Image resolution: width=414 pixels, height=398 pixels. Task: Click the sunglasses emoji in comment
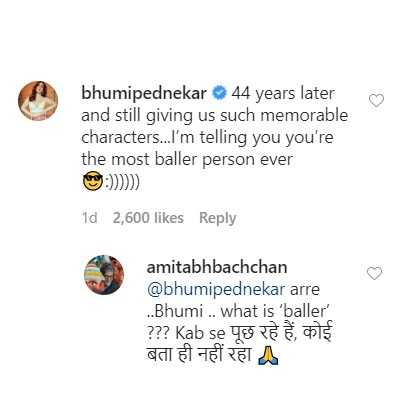92,182
